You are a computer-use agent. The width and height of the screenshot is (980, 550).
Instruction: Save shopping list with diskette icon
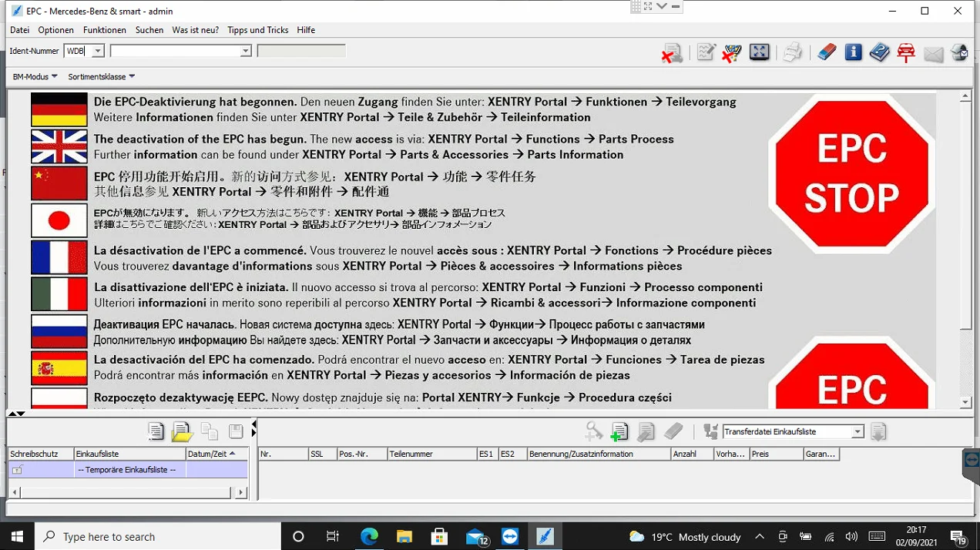pos(236,432)
